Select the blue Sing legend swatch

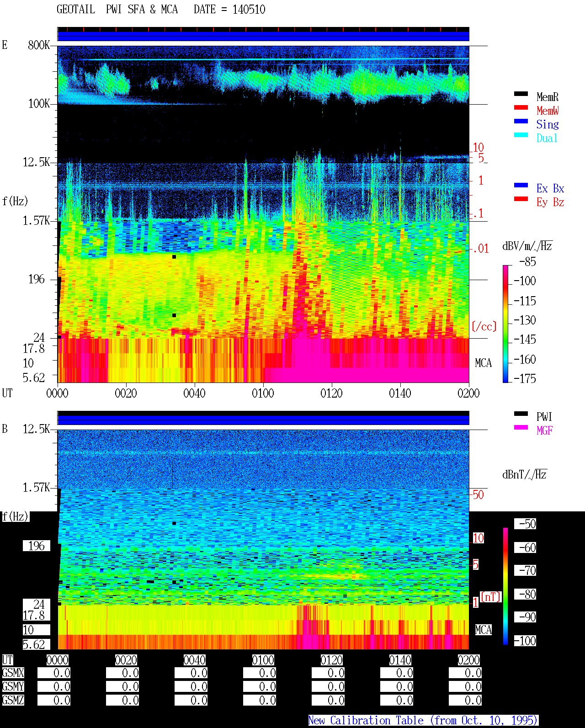(521, 122)
